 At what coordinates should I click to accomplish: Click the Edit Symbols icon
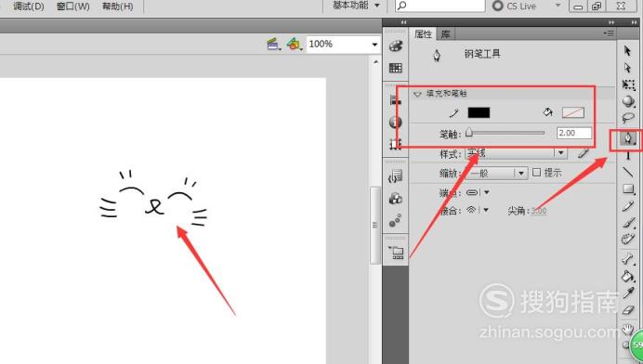tap(294, 44)
